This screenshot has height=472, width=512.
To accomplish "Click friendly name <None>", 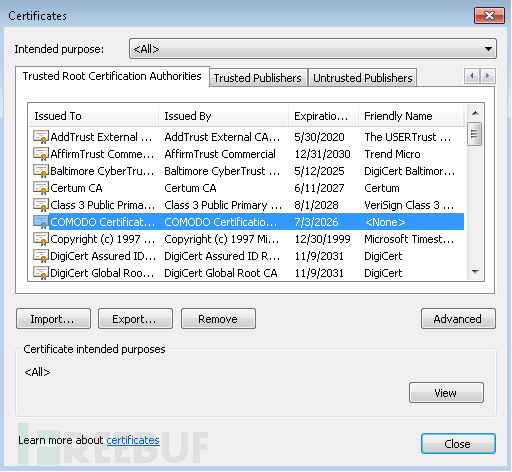I will pyautogui.click(x=385, y=222).
